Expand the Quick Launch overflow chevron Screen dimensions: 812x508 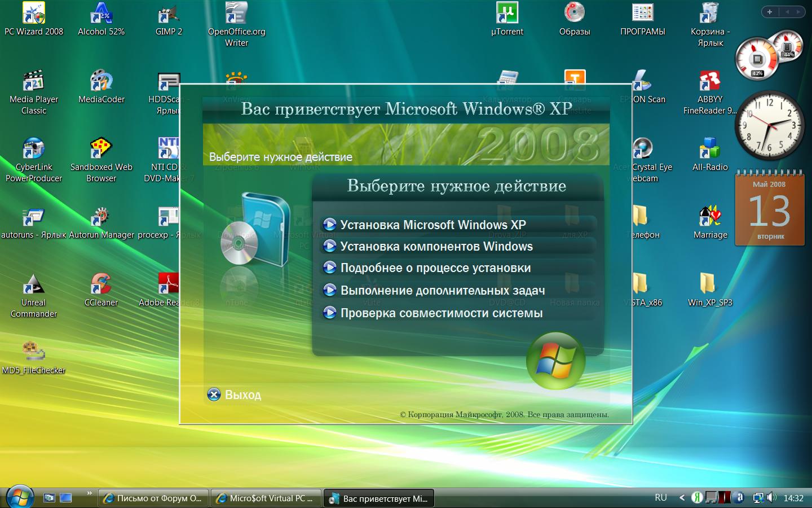(89, 494)
